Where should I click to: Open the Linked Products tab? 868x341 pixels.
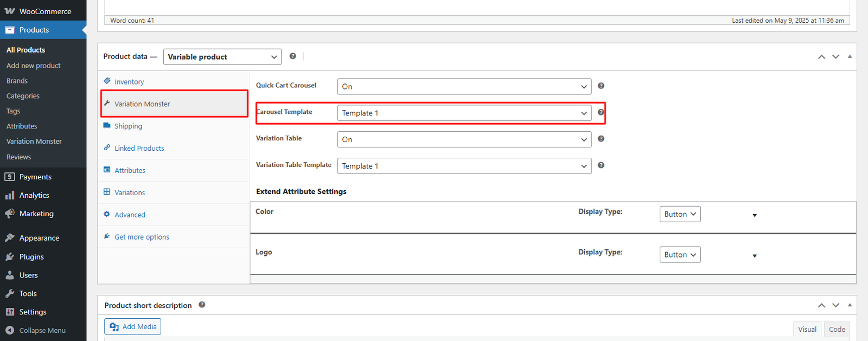pos(139,148)
